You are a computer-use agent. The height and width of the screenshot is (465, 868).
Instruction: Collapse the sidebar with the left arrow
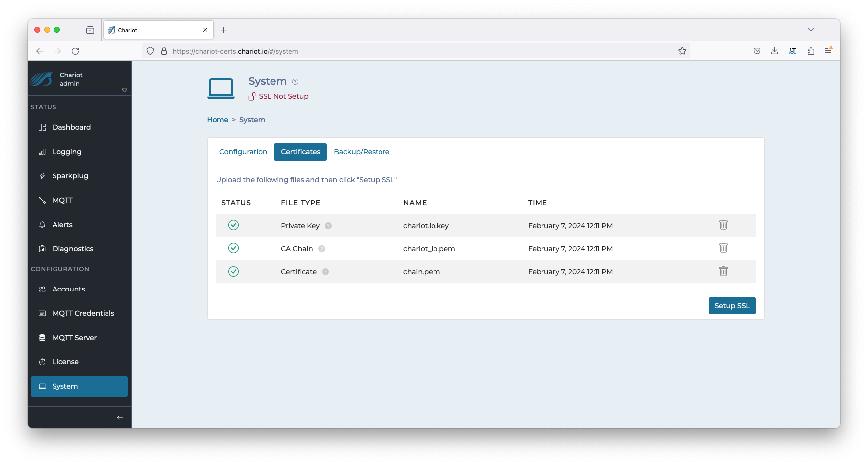pos(120,418)
